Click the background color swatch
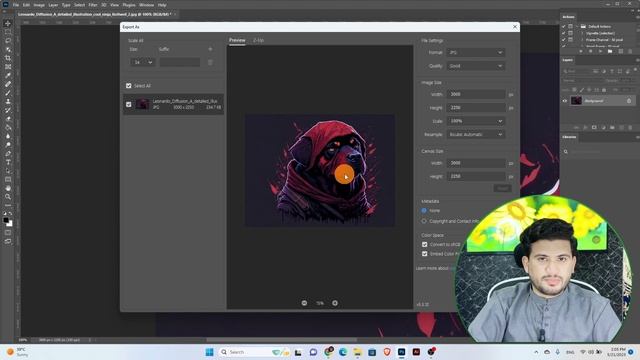Viewport: 640px width, 360px height. pos(9,224)
